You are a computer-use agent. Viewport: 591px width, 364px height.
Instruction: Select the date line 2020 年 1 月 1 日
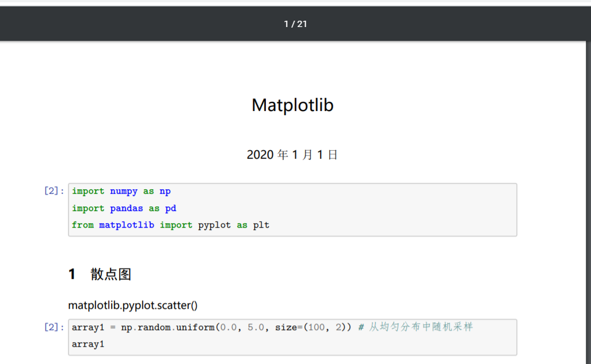click(x=292, y=155)
